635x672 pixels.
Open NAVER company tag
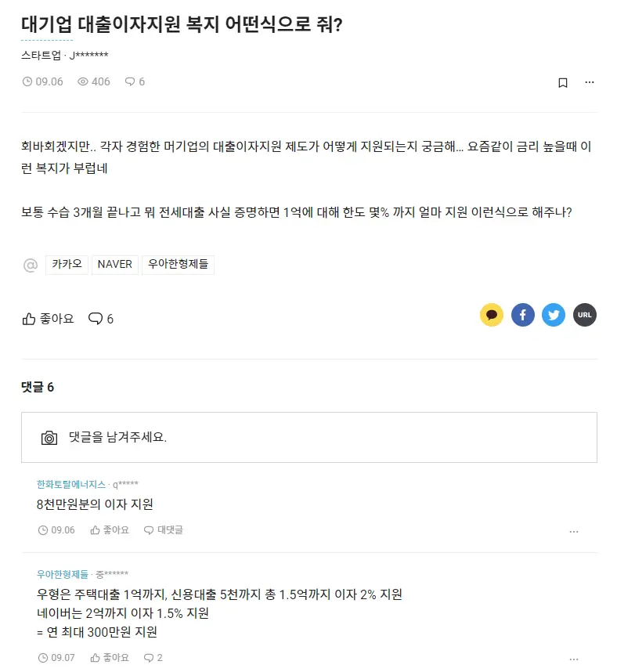115,265
